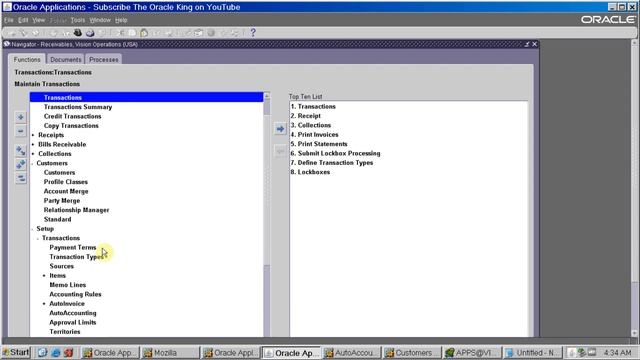The image size is (640, 360).
Task: Select Credit Transactions in tree
Action: [73, 116]
